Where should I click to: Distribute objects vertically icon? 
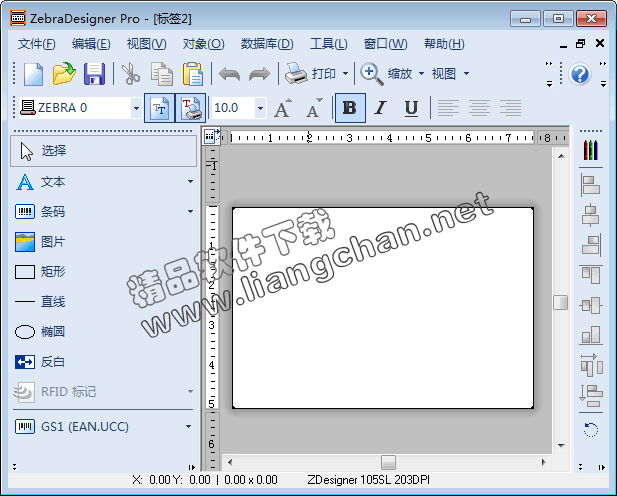coord(591,396)
